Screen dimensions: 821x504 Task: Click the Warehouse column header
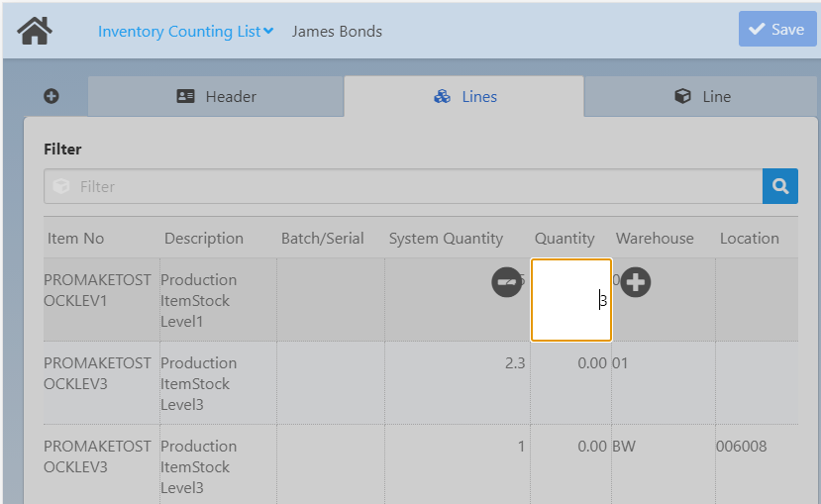[x=655, y=238]
